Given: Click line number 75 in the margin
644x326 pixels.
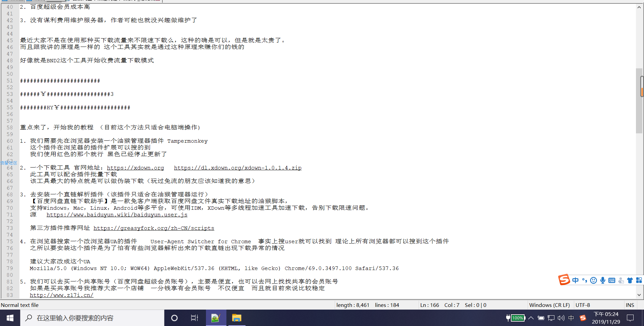Looking at the screenshot, I should tap(10, 242).
